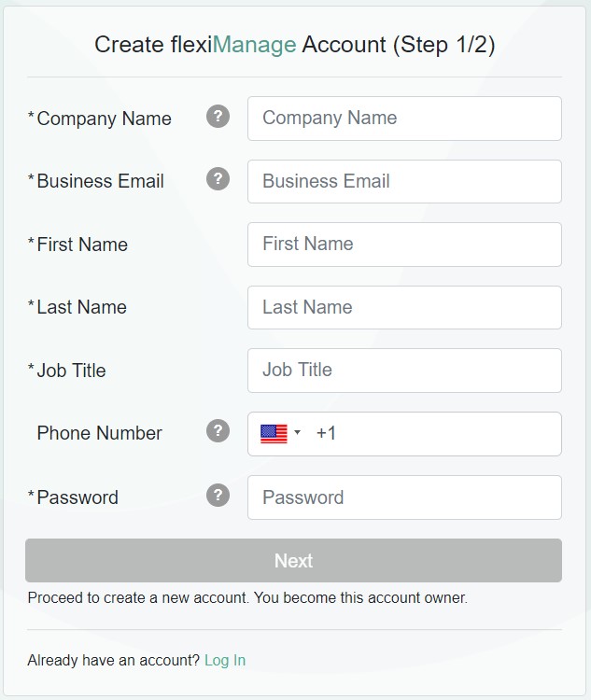
Task: Click the Company Name help icon
Action: click(218, 117)
